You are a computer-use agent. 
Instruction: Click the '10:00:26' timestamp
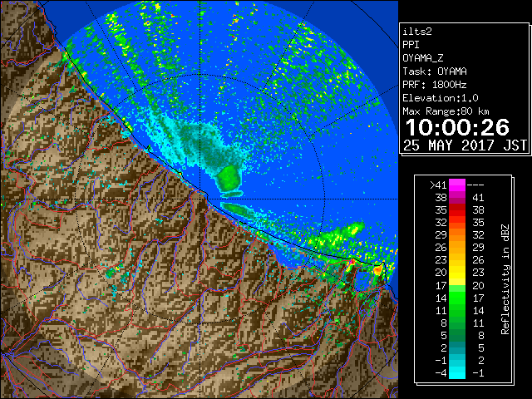(457, 127)
